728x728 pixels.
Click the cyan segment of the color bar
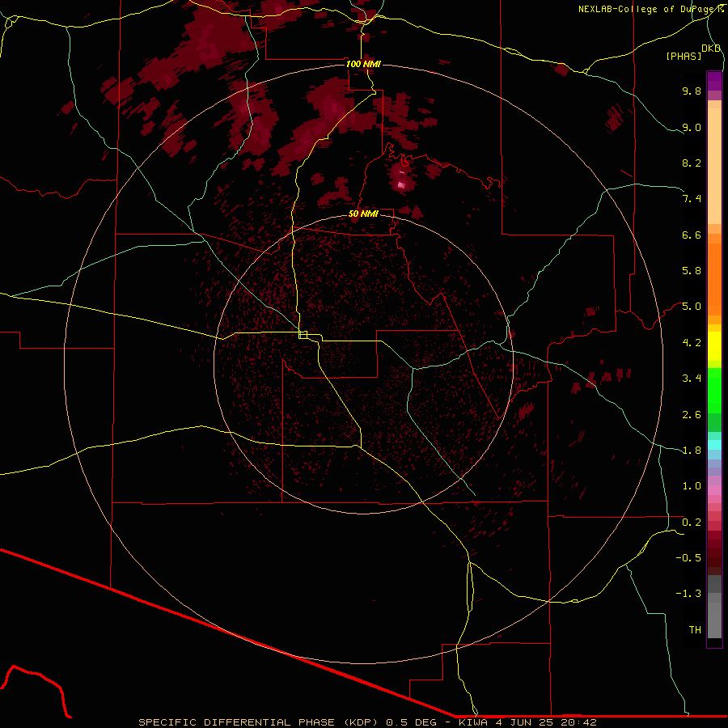tap(714, 445)
